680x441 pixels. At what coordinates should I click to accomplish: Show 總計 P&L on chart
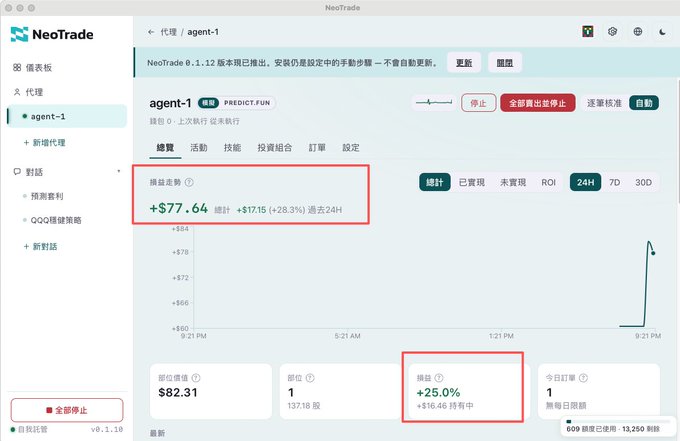click(435, 183)
